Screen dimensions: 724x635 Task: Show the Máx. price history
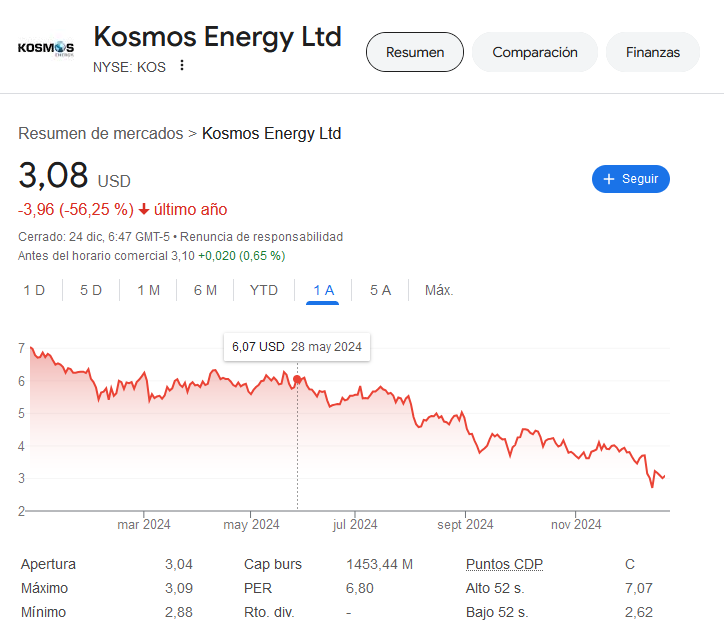(x=439, y=290)
